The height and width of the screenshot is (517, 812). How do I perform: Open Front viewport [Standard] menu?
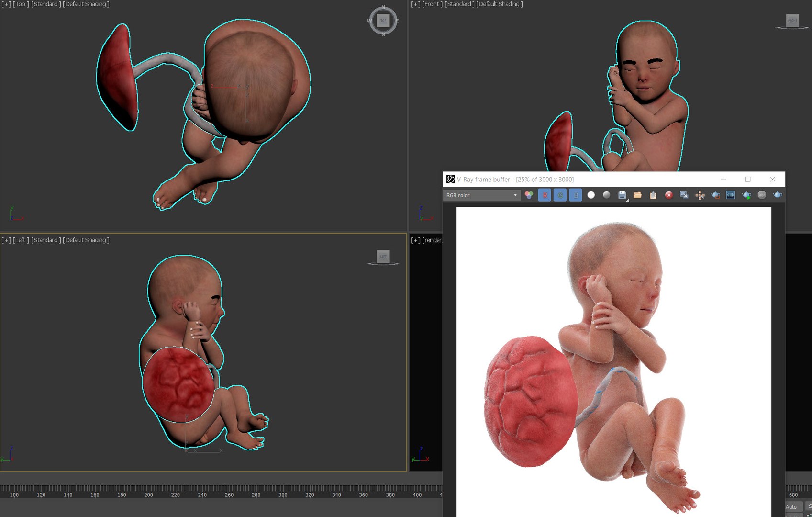(460, 4)
